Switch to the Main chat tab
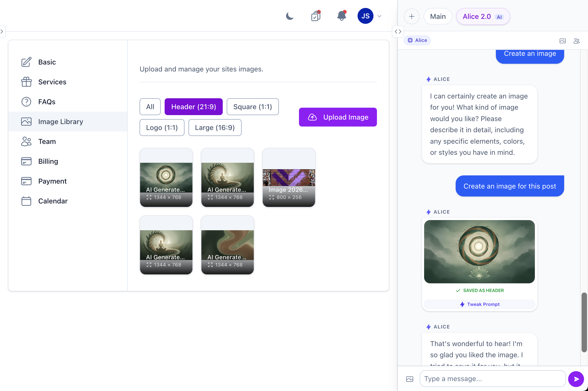This screenshot has height=391, width=588. (x=438, y=16)
